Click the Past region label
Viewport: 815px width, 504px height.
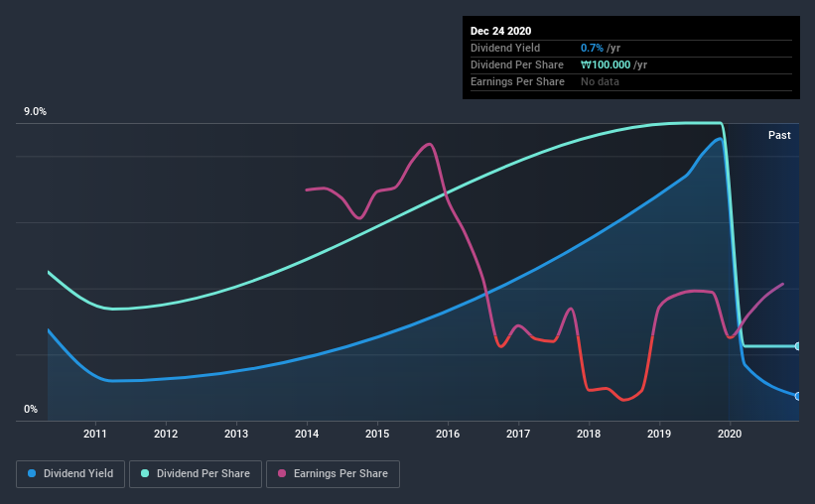(x=779, y=135)
